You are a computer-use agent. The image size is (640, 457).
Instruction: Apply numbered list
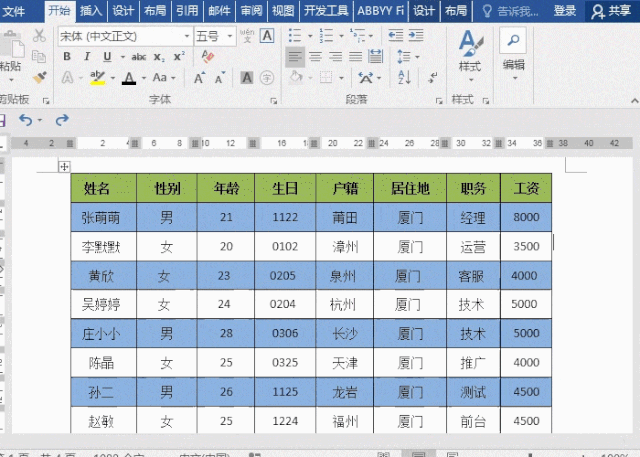point(326,35)
